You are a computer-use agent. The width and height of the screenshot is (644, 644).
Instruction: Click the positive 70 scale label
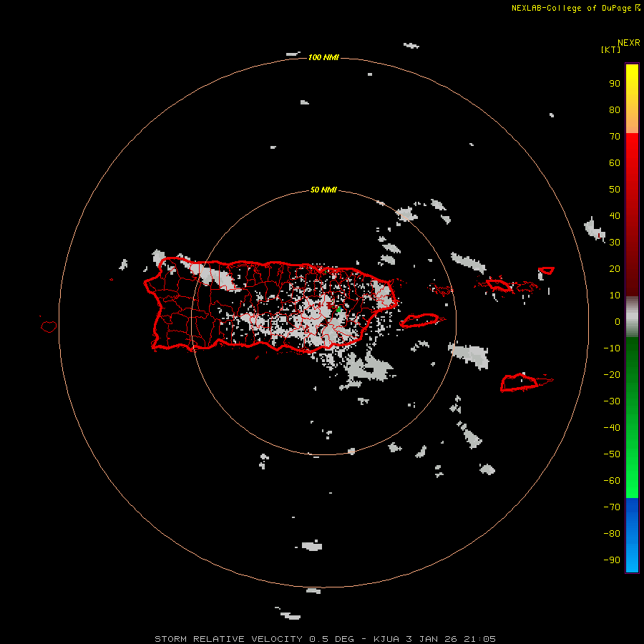615,137
